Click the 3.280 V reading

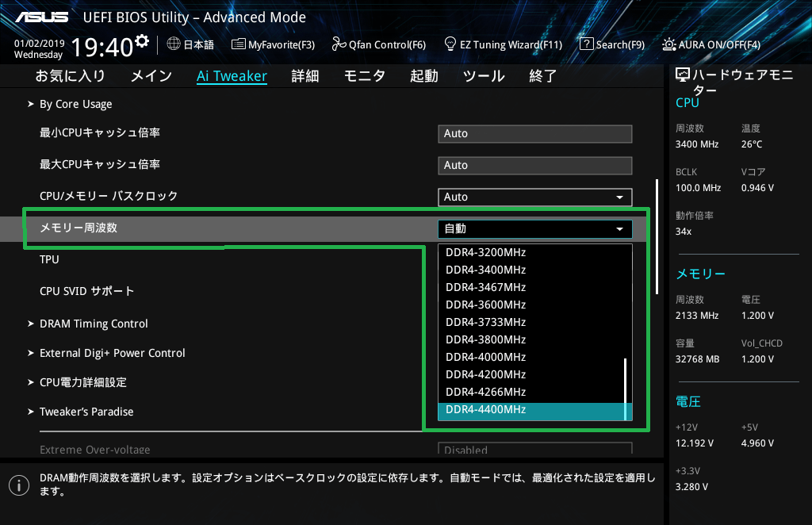691,487
